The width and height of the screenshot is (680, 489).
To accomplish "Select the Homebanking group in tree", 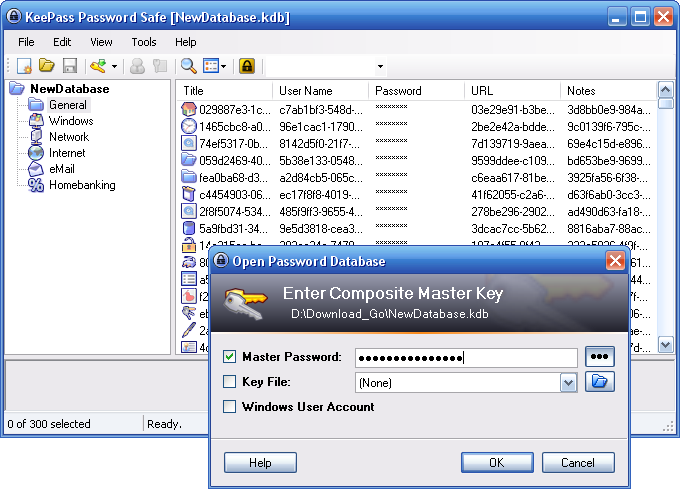I will [82, 185].
